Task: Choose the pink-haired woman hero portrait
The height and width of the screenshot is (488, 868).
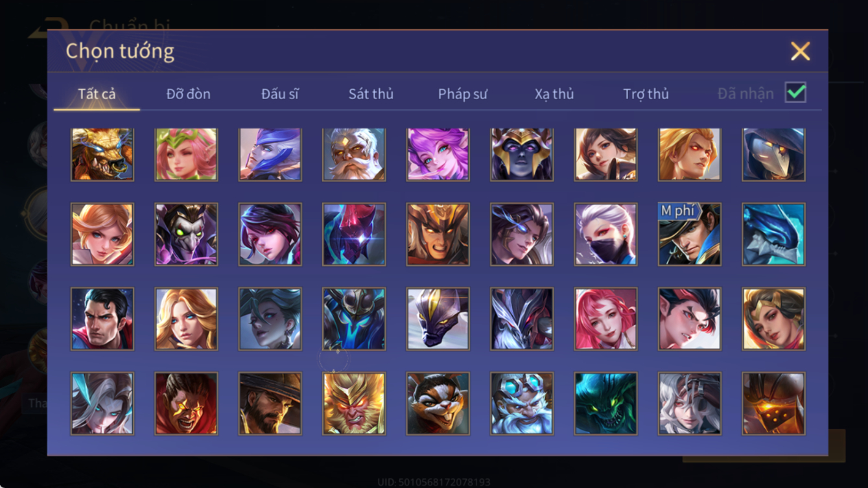Action: point(605,320)
